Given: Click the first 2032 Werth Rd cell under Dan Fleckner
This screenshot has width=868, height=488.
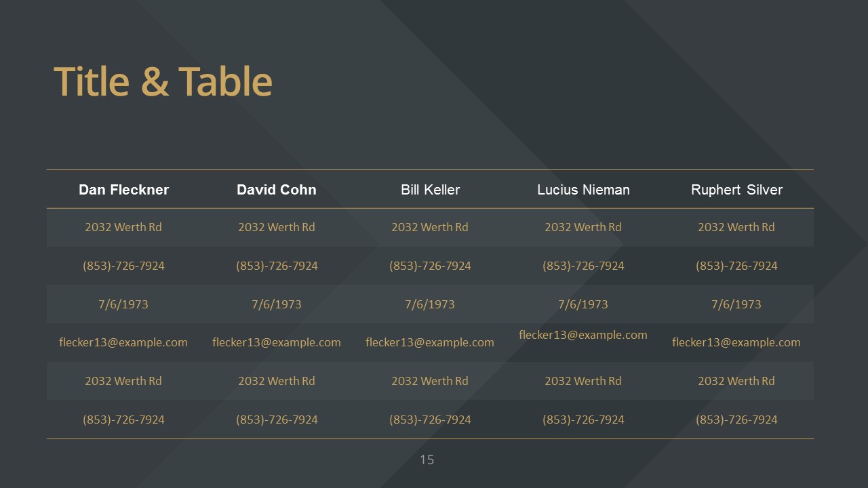Looking at the screenshot, I should (x=123, y=227).
